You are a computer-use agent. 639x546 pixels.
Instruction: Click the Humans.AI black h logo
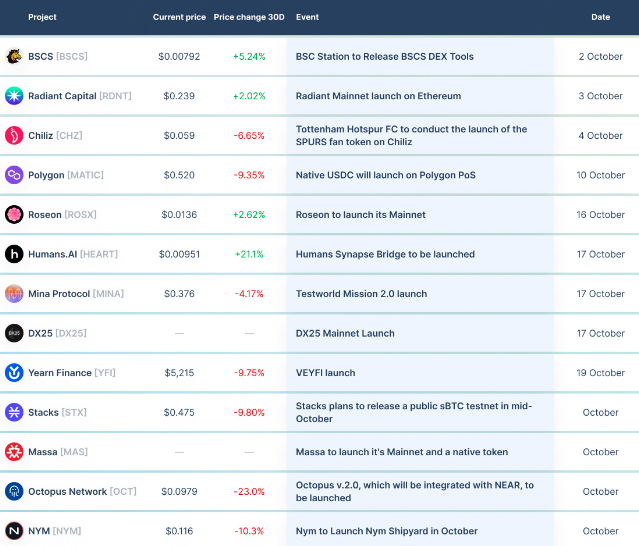point(14,254)
